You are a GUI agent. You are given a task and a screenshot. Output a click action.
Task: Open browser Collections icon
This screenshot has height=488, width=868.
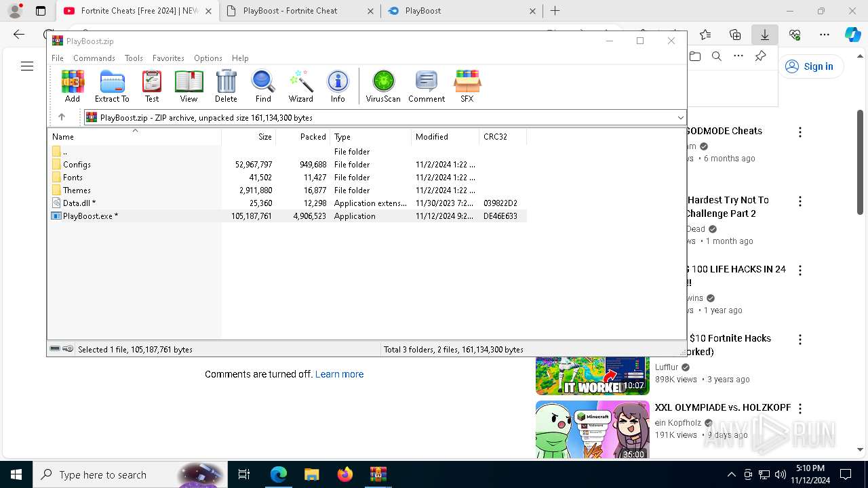pos(735,35)
